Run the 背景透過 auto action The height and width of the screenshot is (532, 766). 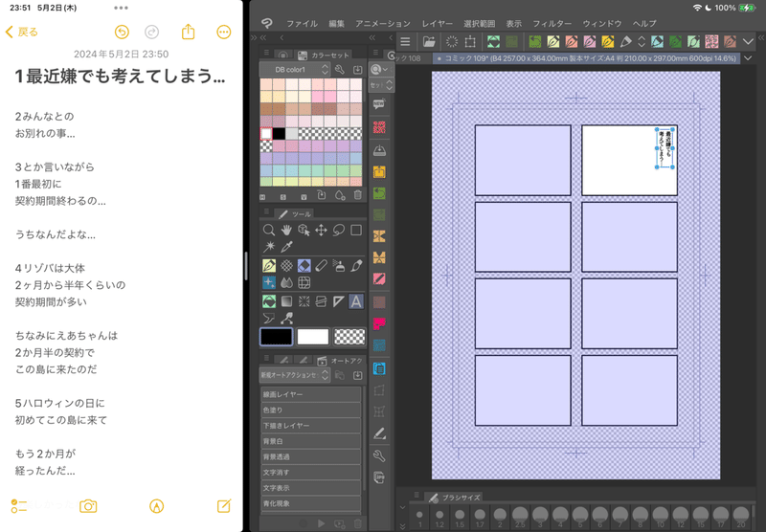tap(310, 456)
